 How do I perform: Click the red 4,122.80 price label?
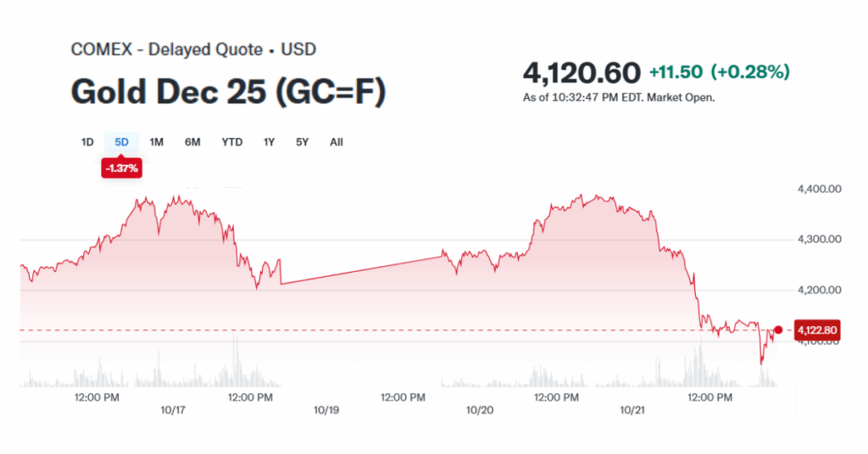click(x=817, y=330)
